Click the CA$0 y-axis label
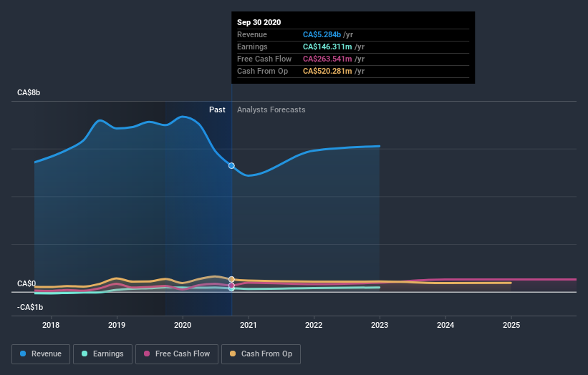 pos(26,283)
